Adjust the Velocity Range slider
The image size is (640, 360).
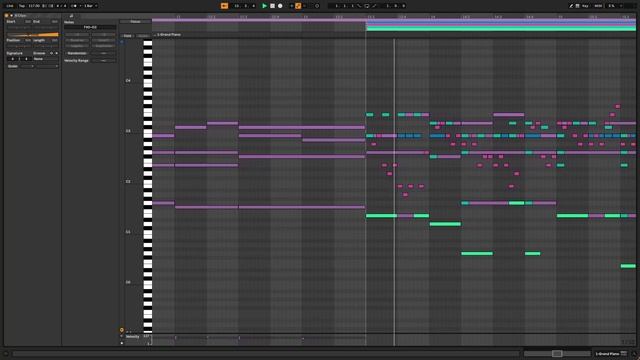pyautogui.click(x=103, y=60)
